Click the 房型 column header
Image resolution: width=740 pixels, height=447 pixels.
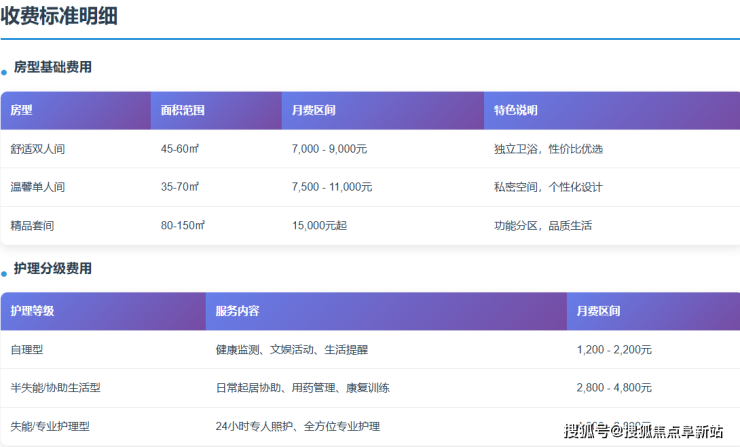22,111
